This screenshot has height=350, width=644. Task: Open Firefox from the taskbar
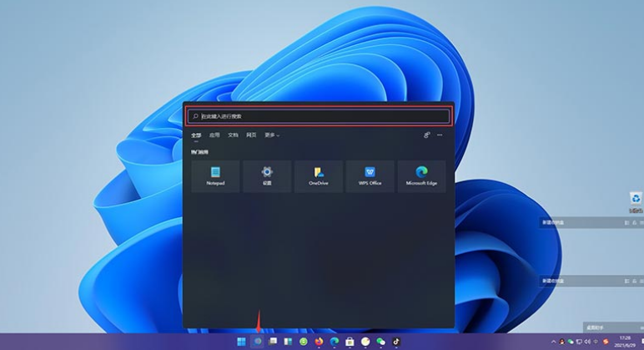coord(319,342)
